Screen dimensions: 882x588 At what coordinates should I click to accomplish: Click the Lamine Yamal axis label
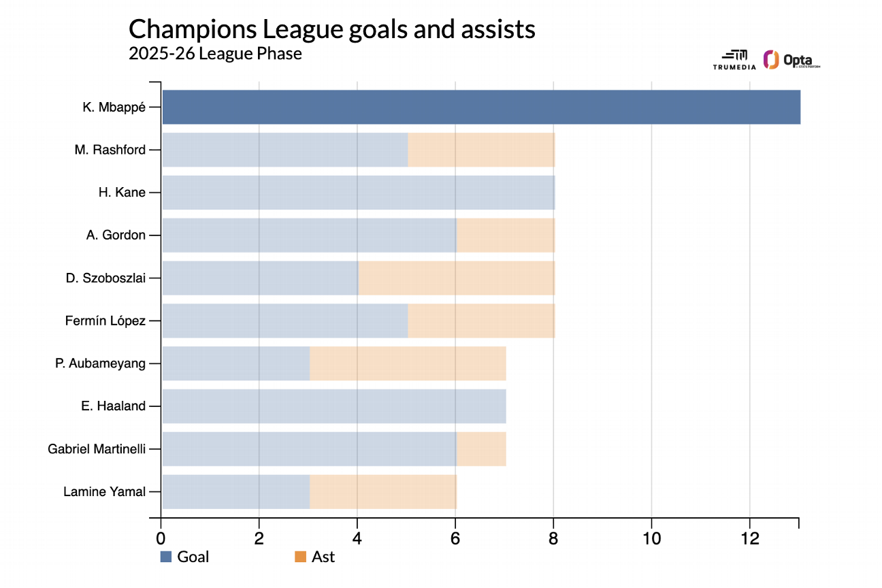point(104,492)
